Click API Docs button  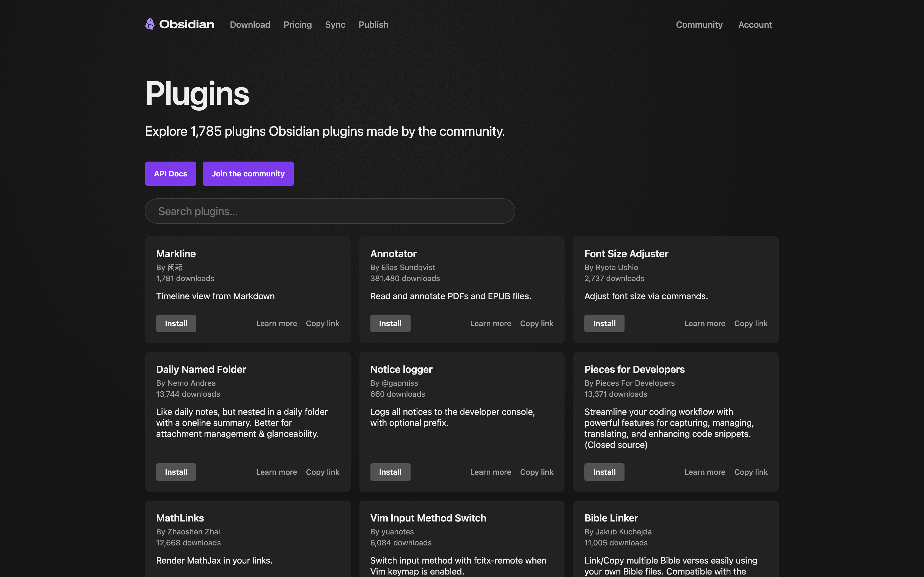pyautogui.click(x=170, y=173)
